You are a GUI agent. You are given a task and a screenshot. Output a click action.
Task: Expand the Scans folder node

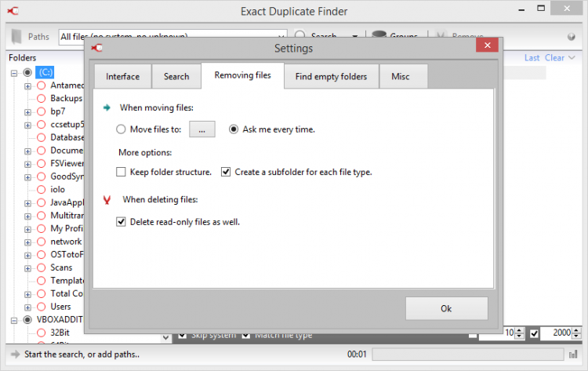27,268
